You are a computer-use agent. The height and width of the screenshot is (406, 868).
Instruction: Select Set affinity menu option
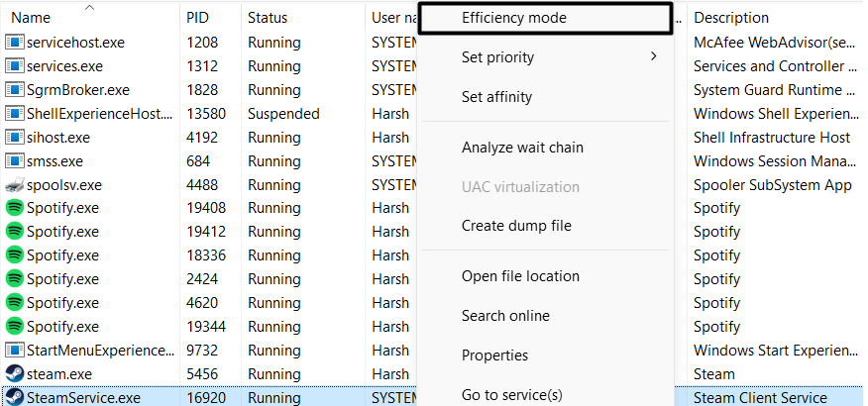[496, 97]
